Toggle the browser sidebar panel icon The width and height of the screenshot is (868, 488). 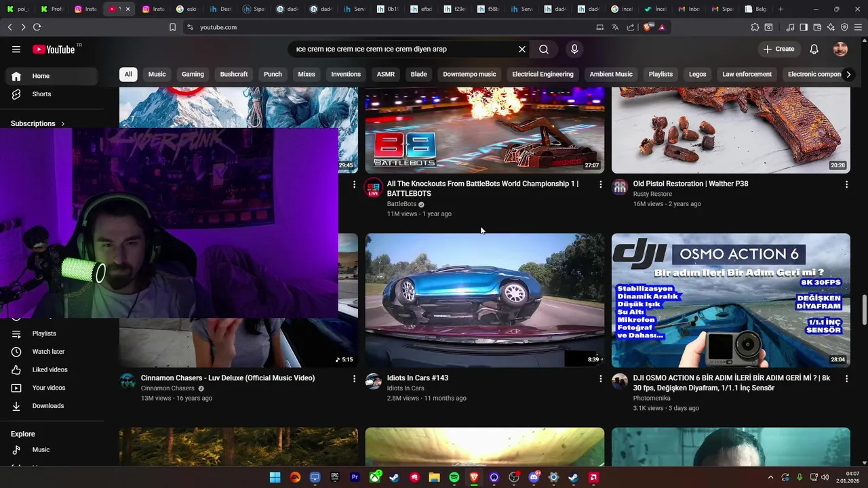click(x=804, y=27)
